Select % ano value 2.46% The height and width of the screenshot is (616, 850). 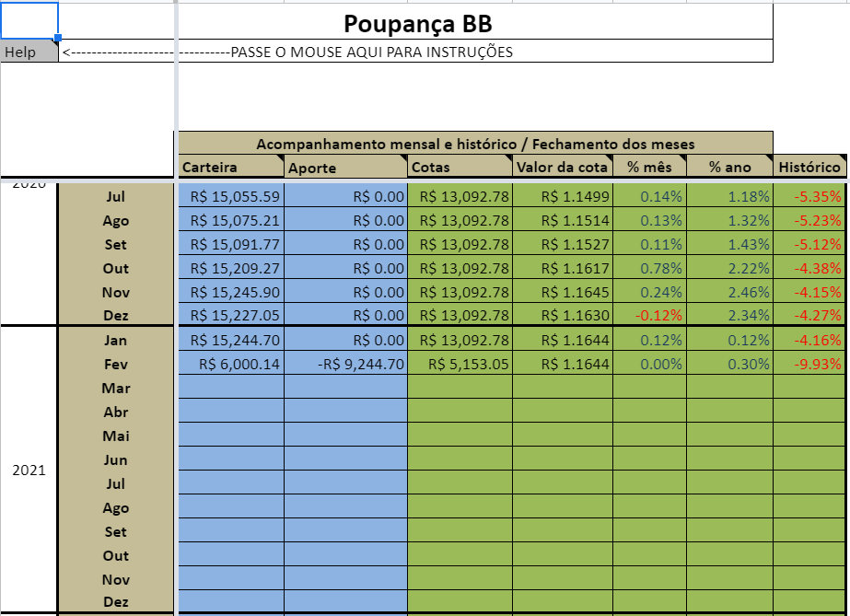click(729, 292)
